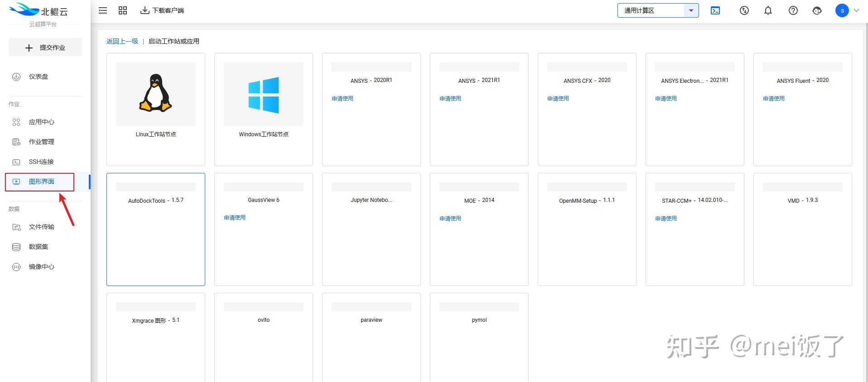
Task: Select the OpenMM-Setup 1.1.1 card title
Action: click(x=587, y=201)
